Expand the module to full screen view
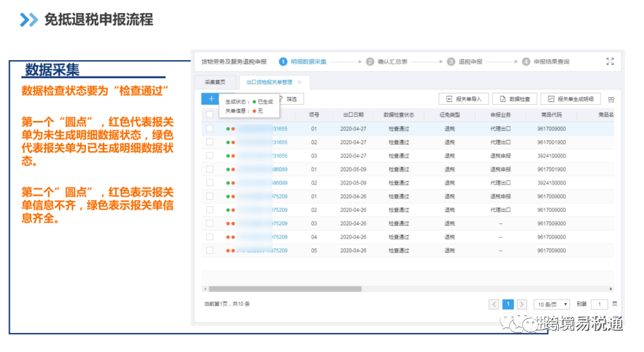The height and width of the screenshot is (352, 644). 609,61
